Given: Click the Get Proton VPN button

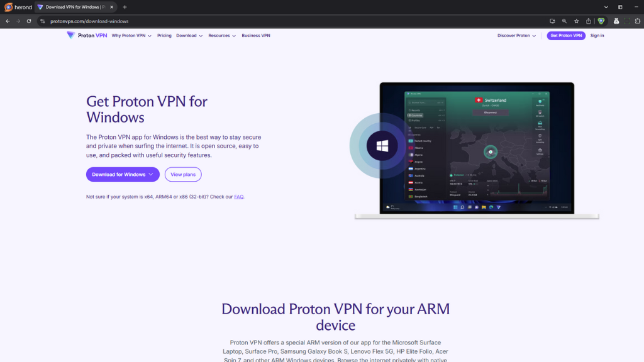Looking at the screenshot, I should [x=566, y=36].
